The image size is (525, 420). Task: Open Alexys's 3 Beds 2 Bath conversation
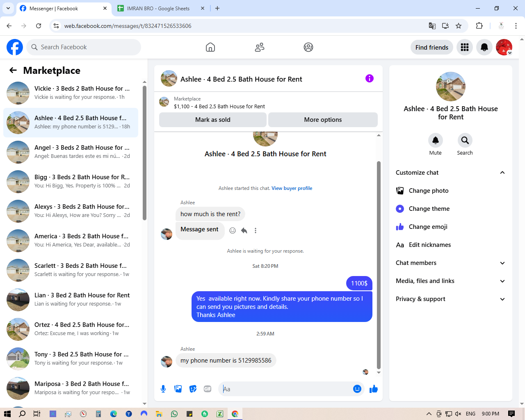[71, 211]
